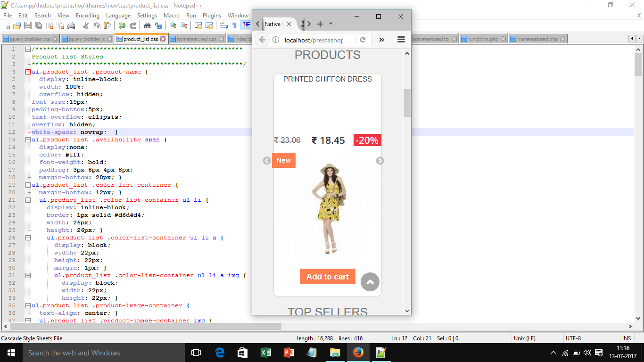Open the Encoding menu
This screenshot has height=362, width=644.
(87, 16)
